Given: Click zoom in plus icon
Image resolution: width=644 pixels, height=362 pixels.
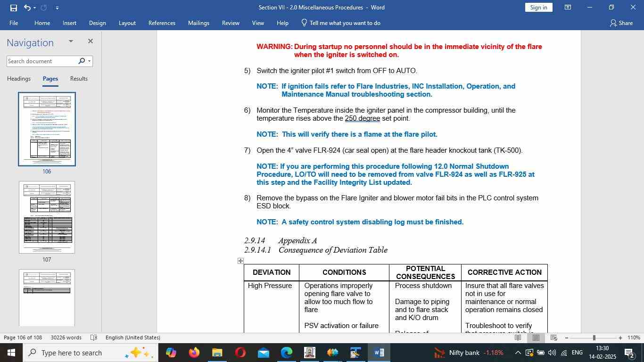Looking at the screenshot, I should [620, 338].
